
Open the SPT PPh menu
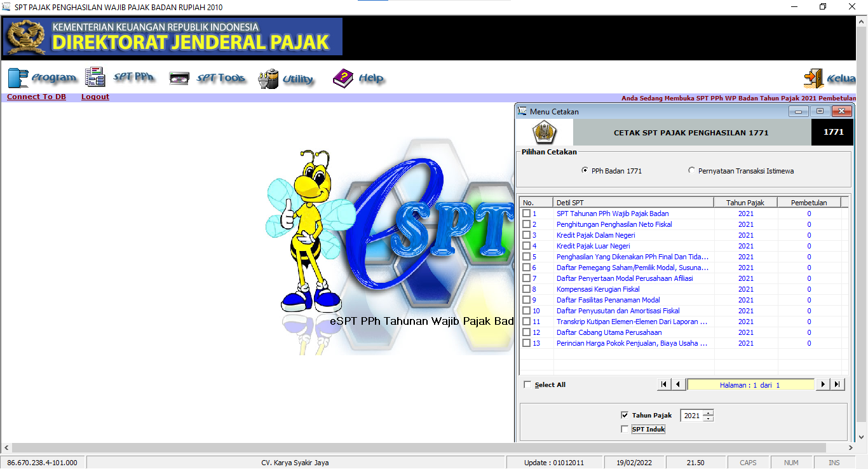coord(121,78)
